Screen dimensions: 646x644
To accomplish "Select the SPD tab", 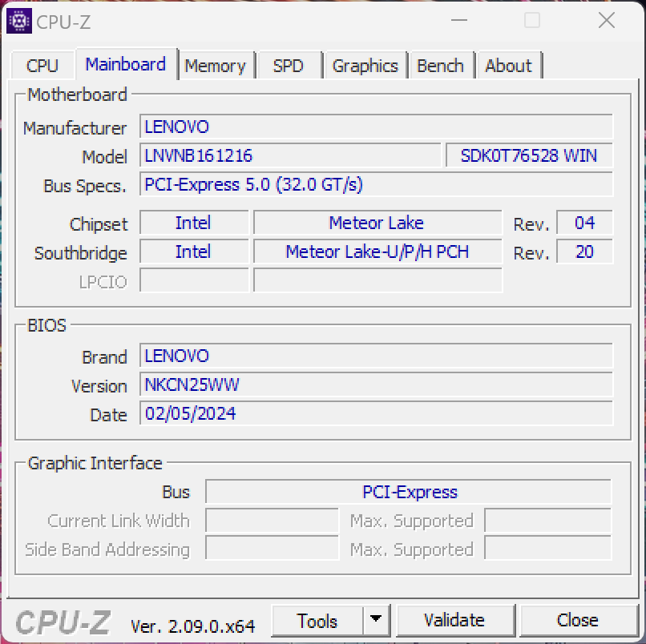I will point(289,66).
